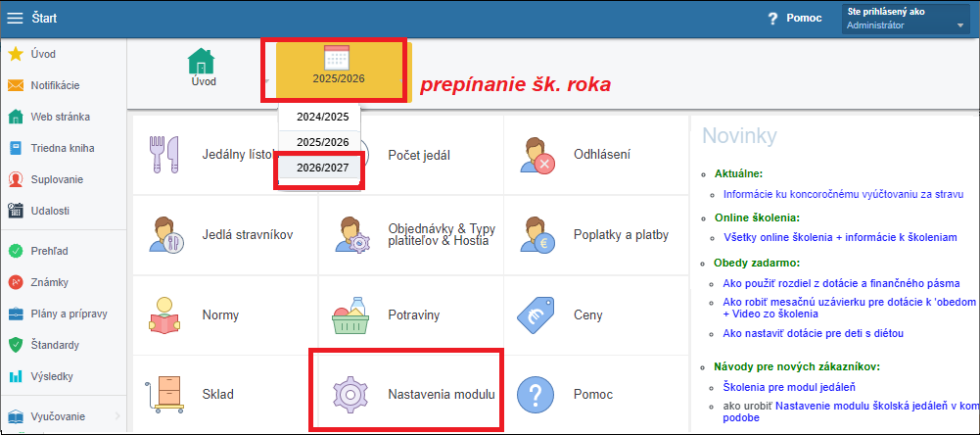Choose 2024/2025 from the year list
Viewport: 980px width, 435px height.
pyautogui.click(x=322, y=117)
